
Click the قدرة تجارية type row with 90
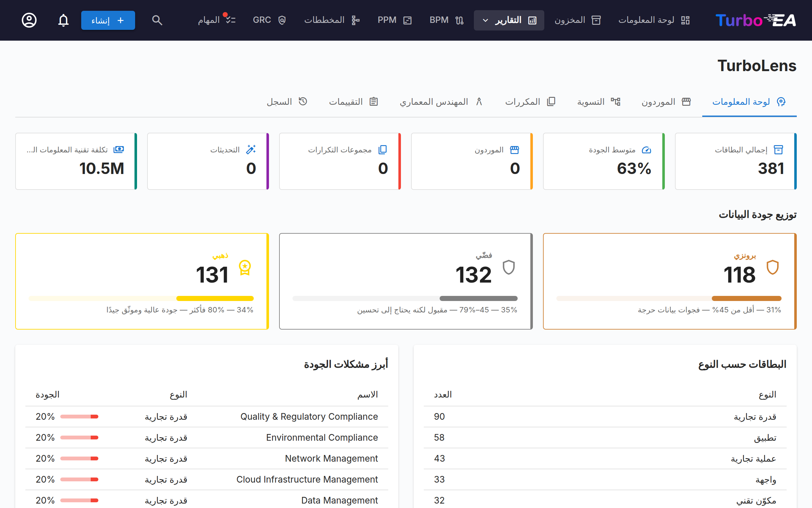tap(605, 417)
